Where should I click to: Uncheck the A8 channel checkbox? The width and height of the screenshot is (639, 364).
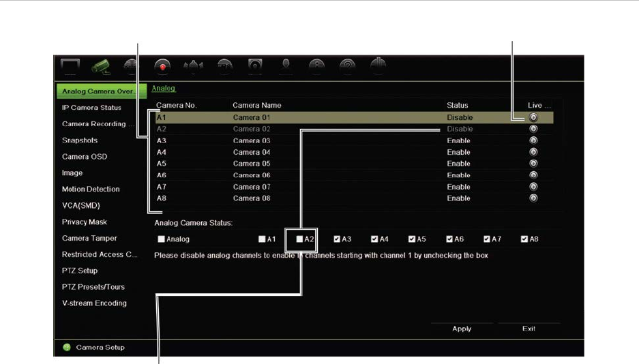tap(524, 239)
